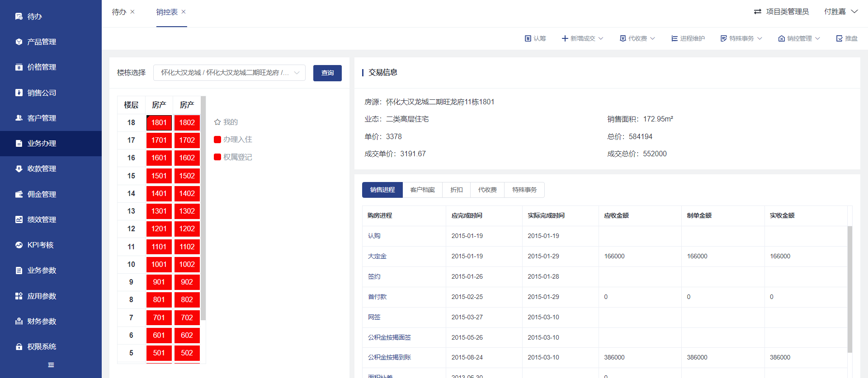Open the 公积金按揭到账 process link
Screen dimensions: 868x378
point(389,357)
